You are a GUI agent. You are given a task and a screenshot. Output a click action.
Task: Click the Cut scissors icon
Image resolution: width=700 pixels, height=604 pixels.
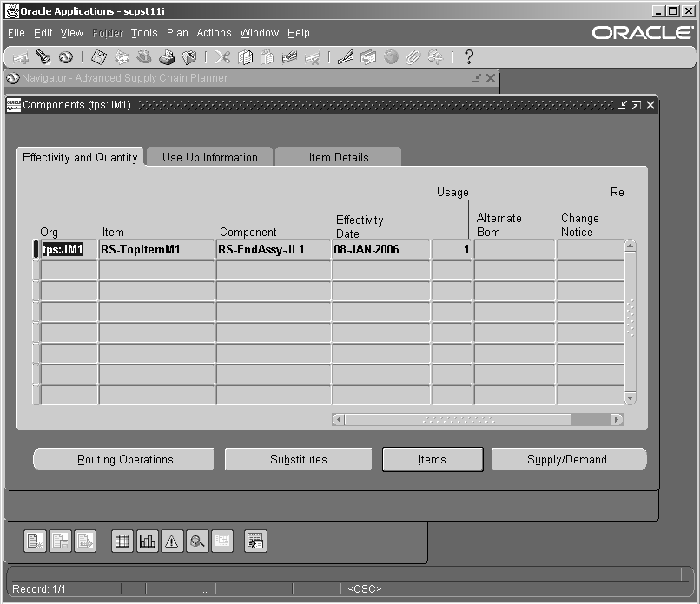(222, 57)
